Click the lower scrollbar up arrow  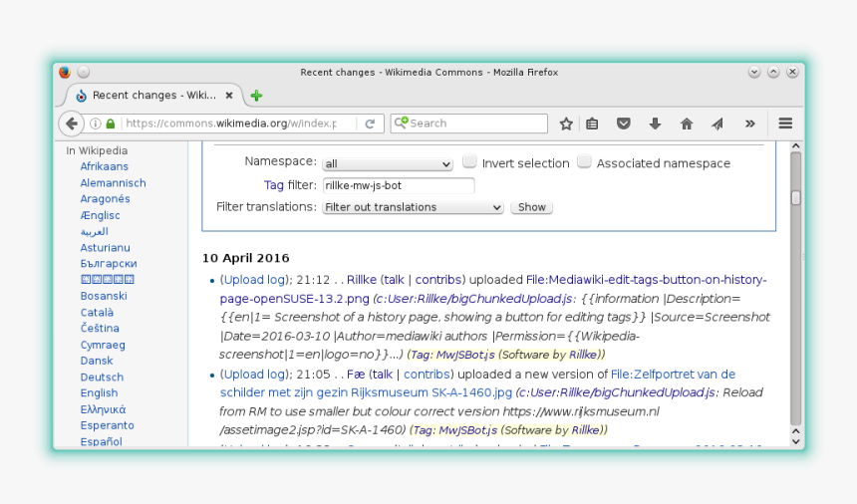pos(796,431)
